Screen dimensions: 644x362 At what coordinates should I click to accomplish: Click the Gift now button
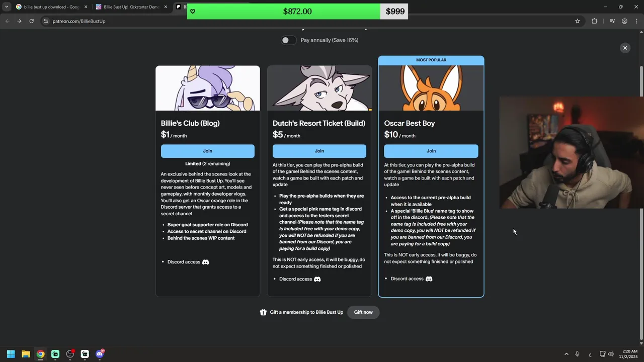click(x=363, y=312)
